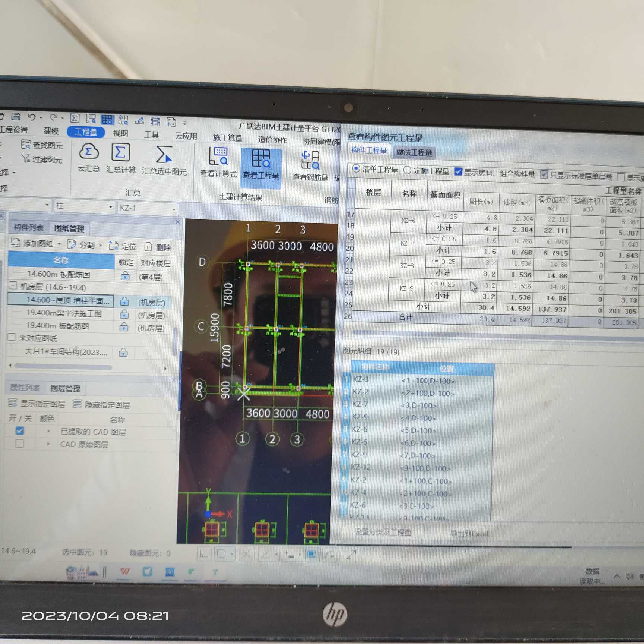The image size is (644, 644).
Task: Switch to 构件列表 panel tab
Action: (29, 227)
